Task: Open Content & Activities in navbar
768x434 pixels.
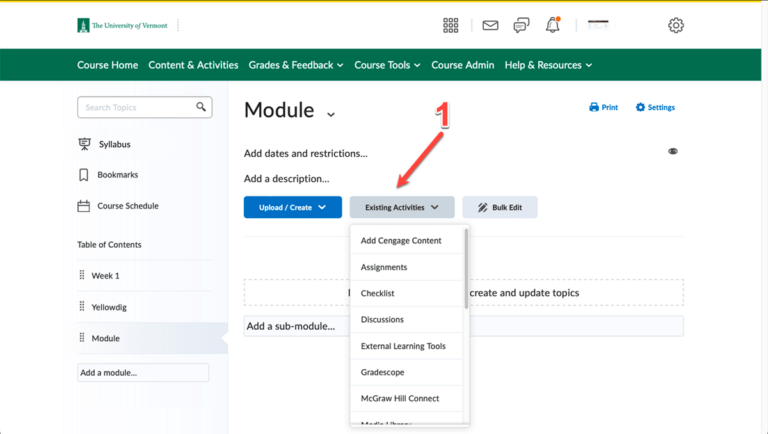Action: coord(193,65)
